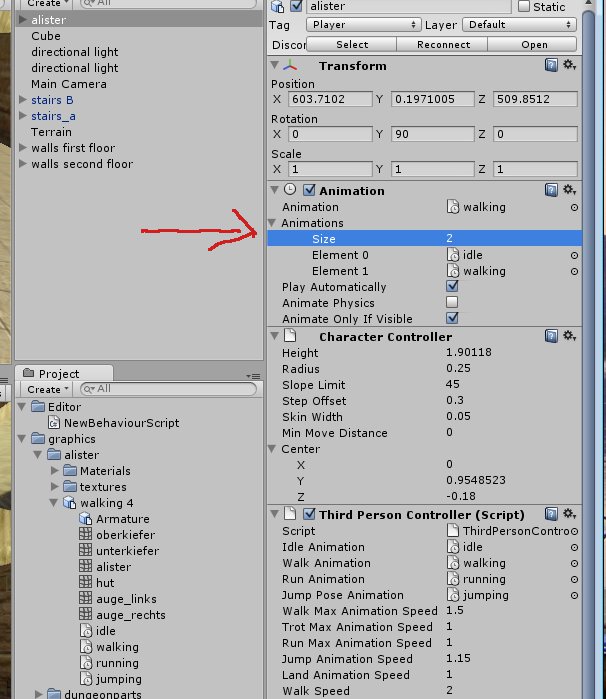Click the prefab Select button
Viewport: 606px width, 699px height.
coord(352,44)
